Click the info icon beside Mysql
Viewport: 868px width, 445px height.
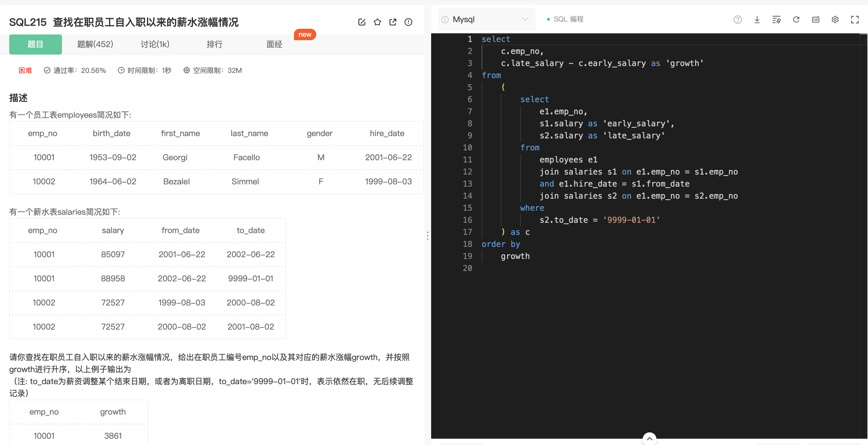click(x=445, y=20)
